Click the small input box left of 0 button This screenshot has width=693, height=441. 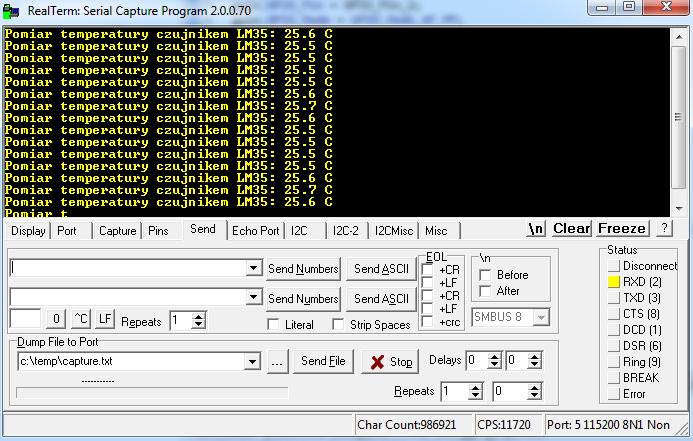tap(25, 319)
